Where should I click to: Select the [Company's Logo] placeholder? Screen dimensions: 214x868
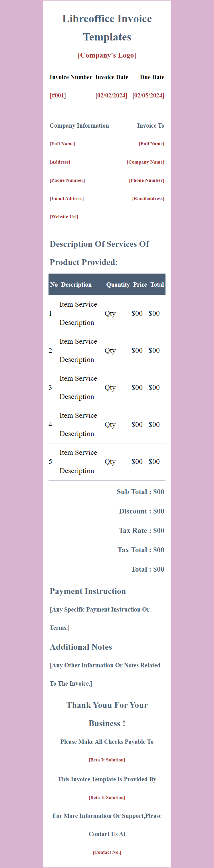click(107, 55)
